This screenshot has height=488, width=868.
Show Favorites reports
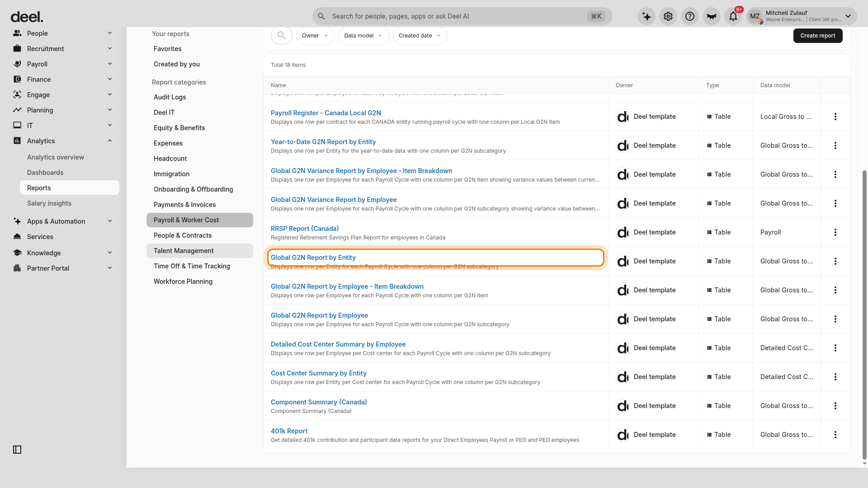pyautogui.click(x=200, y=49)
